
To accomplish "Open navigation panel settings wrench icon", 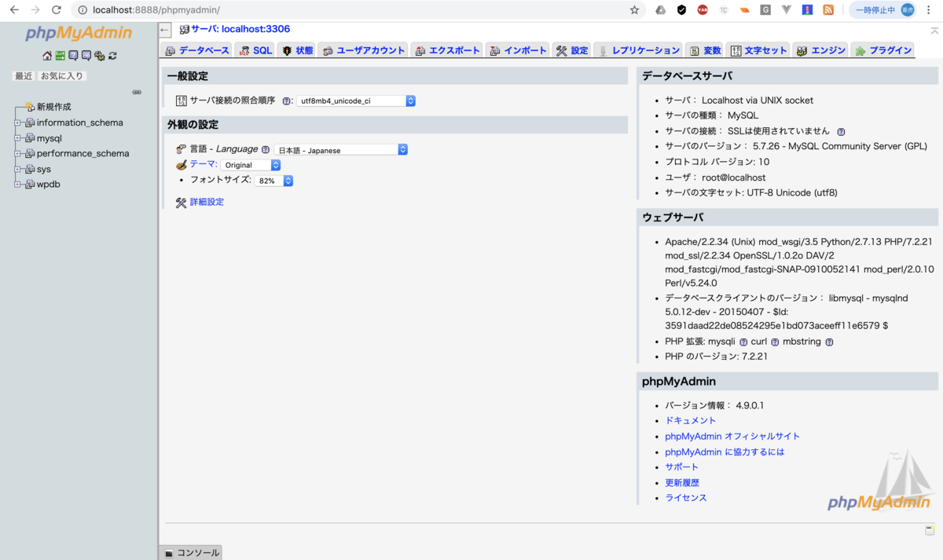I will click(x=99, y=56).
